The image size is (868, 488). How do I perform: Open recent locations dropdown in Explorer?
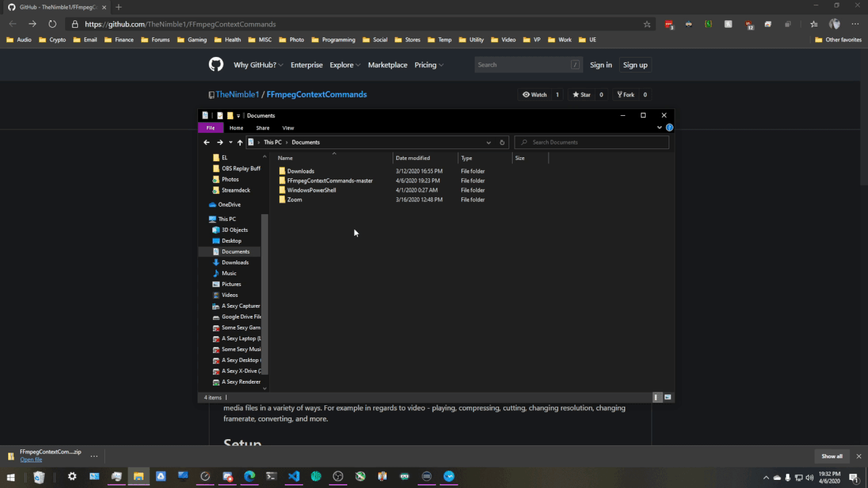(x=231, y=142)
